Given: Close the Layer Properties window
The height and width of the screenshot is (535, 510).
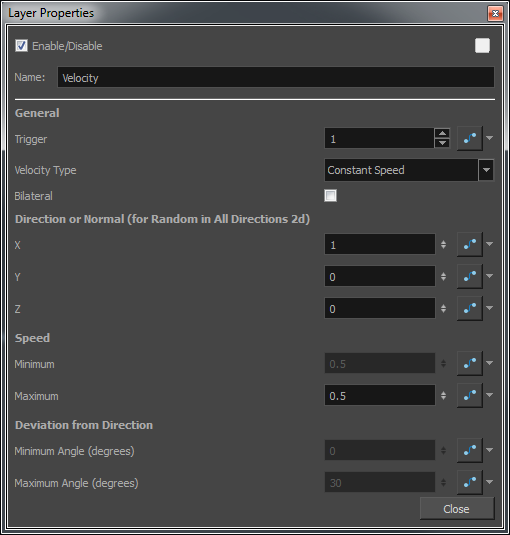Looking at the screenshot, I should coord(495,14).
